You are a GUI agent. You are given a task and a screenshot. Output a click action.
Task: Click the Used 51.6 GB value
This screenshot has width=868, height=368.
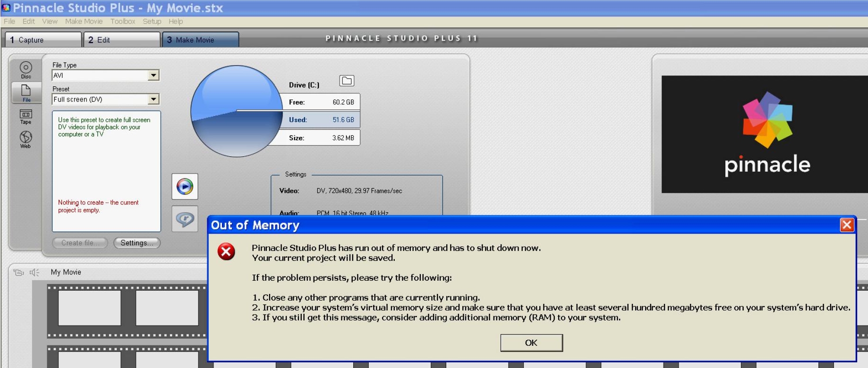tap(343, 120)
